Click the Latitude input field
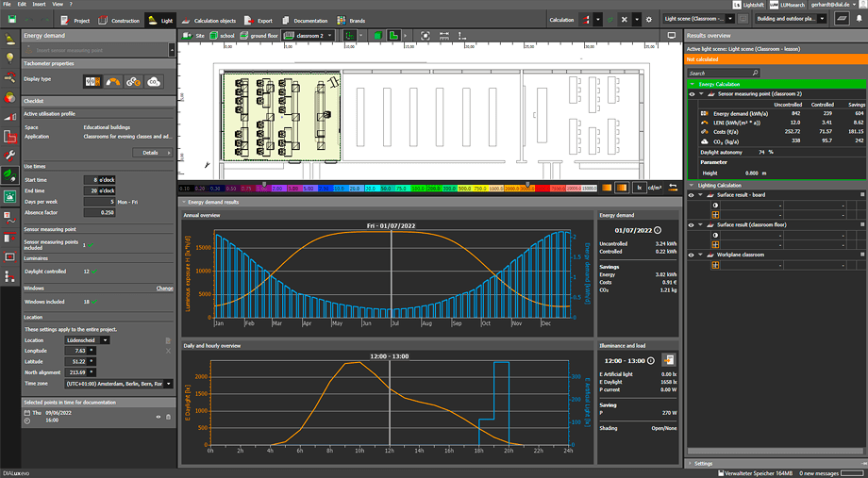 (78, 361)
